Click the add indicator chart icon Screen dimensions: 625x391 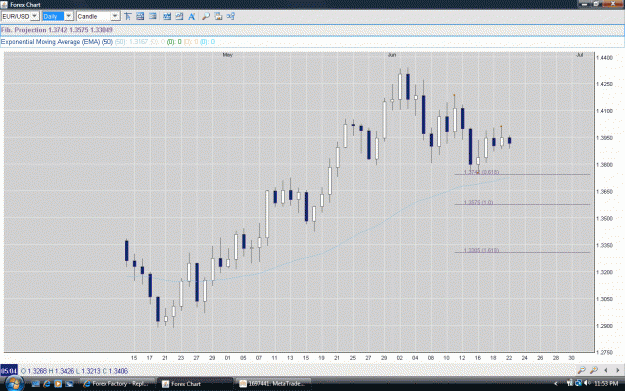pos(167,16)
